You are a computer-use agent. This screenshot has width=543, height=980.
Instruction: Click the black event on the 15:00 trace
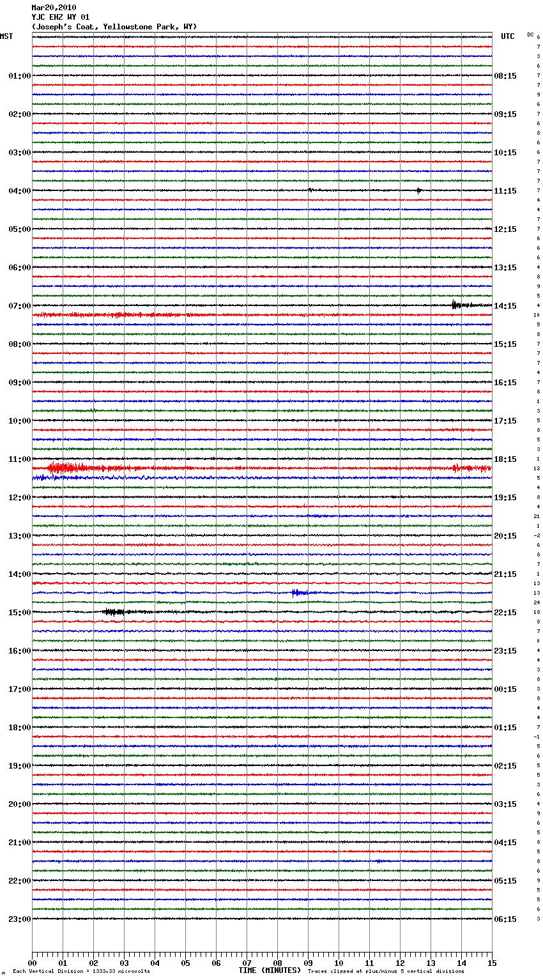tap(115, 612)
